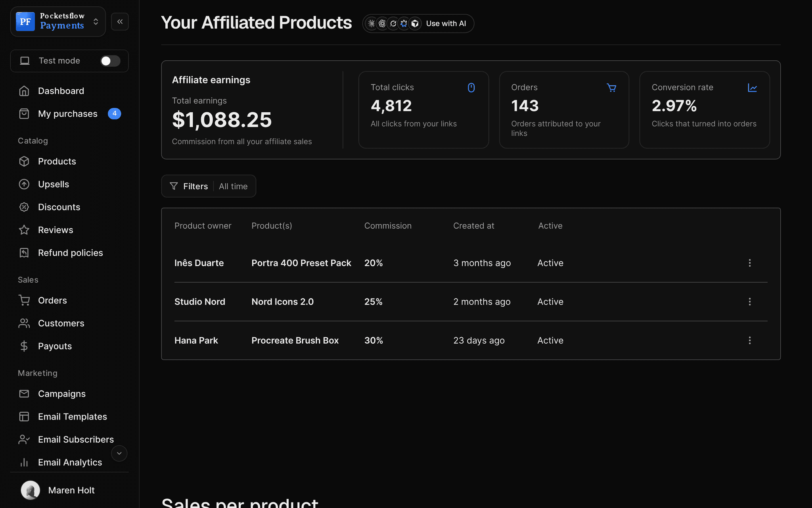The height and width of the screenshot is (508, 812).
Task: Open row menu for Studio Nord
Action: click(x=749, y=302)
